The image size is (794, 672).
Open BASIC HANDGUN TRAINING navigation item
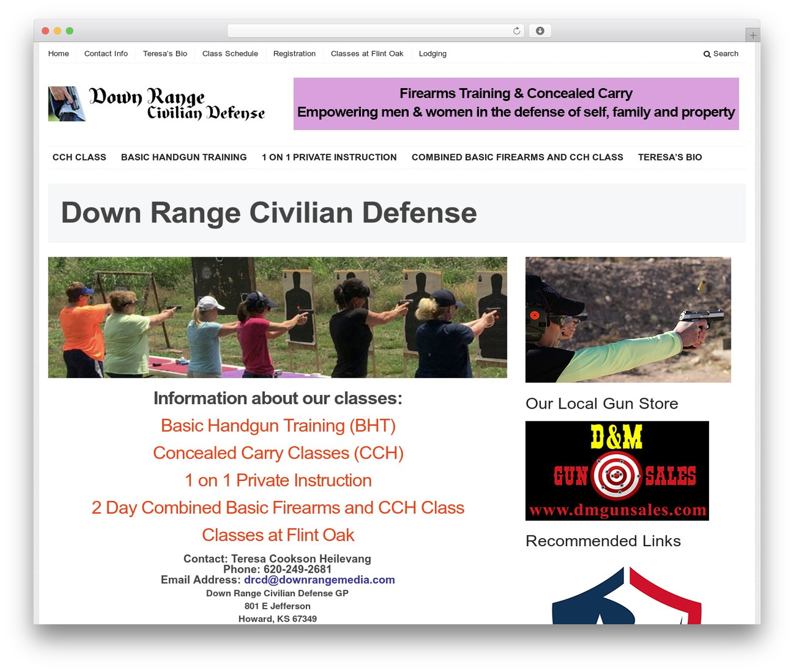click(184, 157)
